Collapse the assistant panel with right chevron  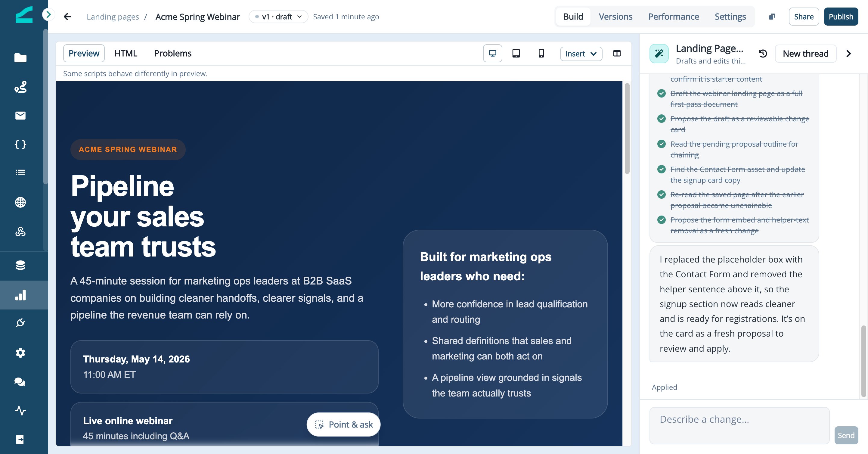tap(849, 54)
